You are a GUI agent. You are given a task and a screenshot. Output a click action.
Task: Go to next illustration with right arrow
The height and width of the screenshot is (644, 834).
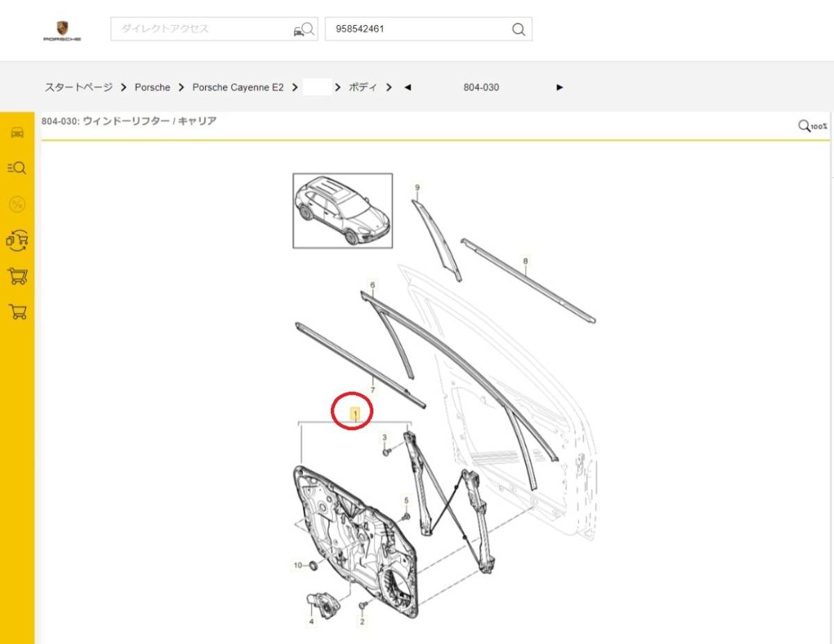point(560,88)
